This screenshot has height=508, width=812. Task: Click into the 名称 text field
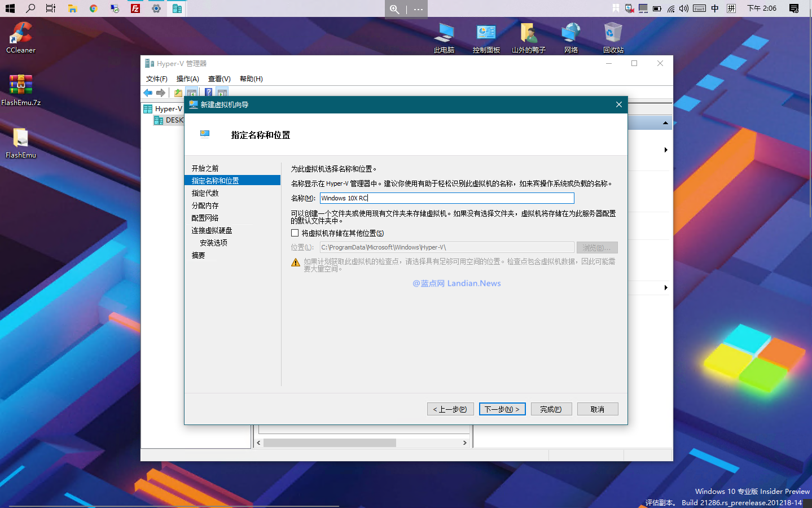pyautogui.click(x=447, y=198)
